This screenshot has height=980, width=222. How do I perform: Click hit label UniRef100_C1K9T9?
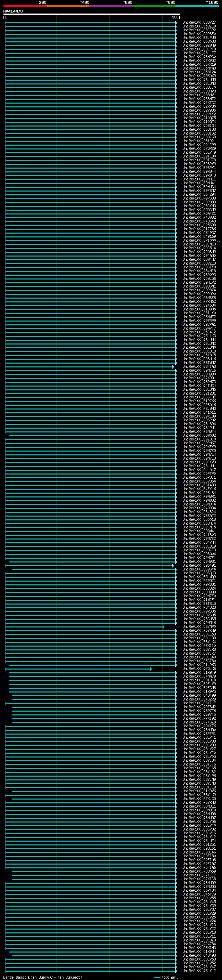pos(199,673)
